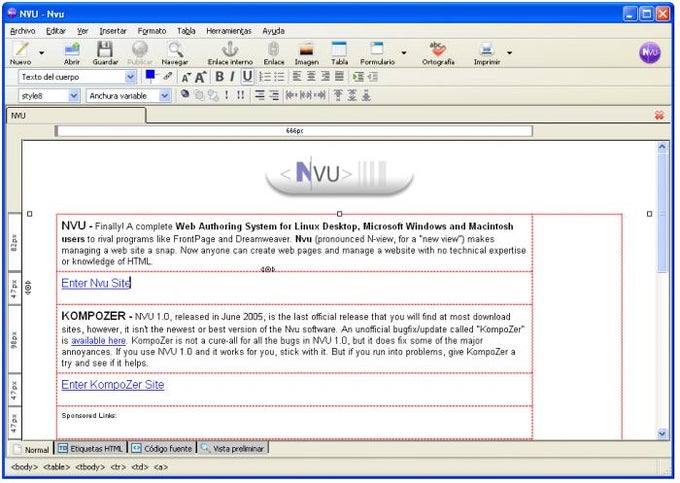Viewport: 680px width, 483px height.
Task: Open the Editar menu
Action: 56,31
